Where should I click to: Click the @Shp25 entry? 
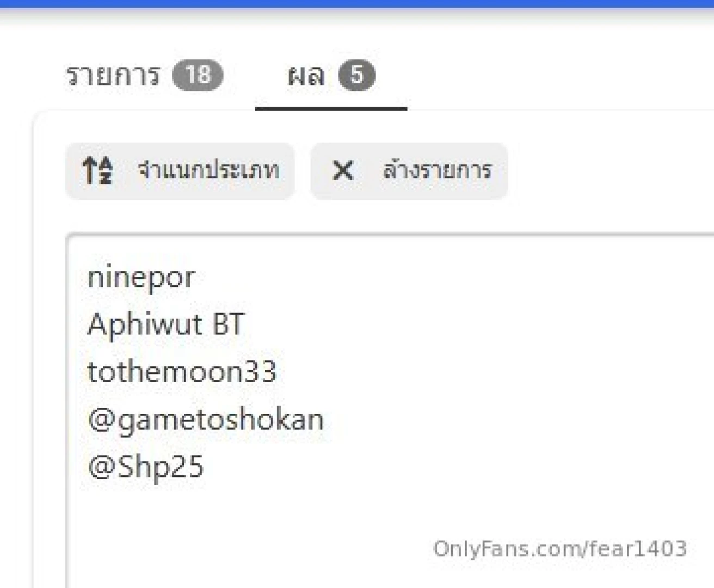pyautogui.click(x=145, y=467)
